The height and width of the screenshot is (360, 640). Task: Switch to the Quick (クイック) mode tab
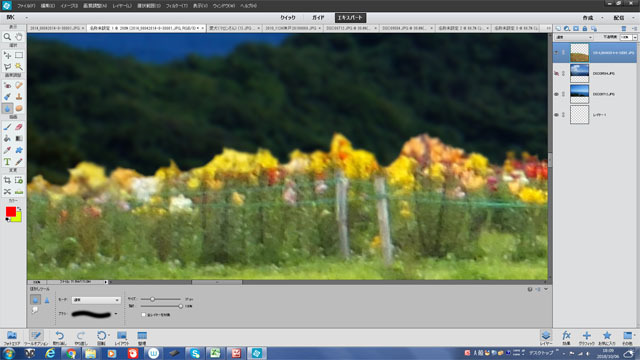288,18
